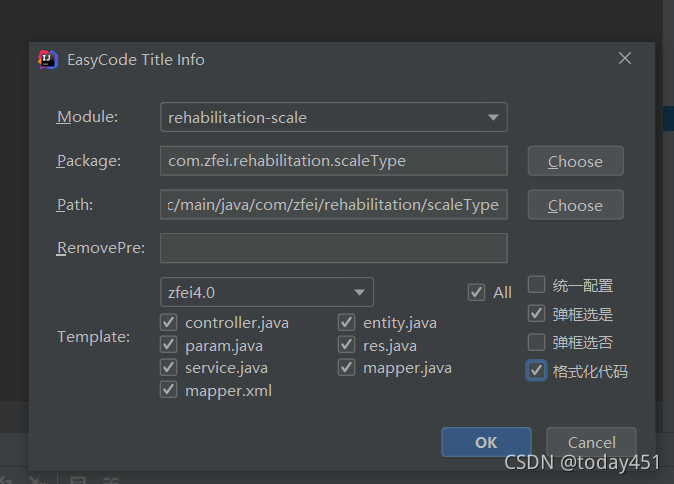This screenshot has width=674, height=484.
Task: Click the Module label
Action: pos(87,117)
